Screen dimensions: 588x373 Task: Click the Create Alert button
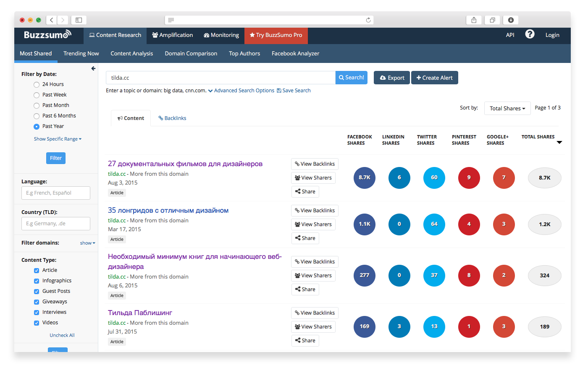[434, 78]
